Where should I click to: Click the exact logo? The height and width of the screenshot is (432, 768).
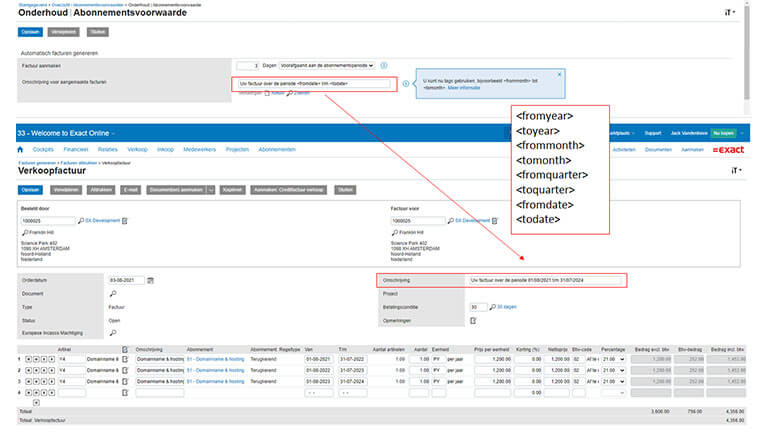(x=728, y=150)
